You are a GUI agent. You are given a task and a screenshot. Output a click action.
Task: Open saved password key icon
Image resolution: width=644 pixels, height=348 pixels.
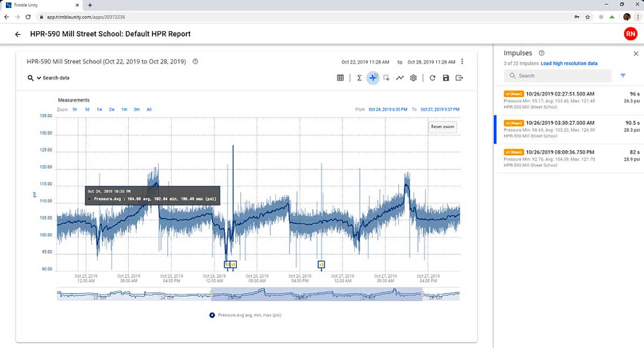(x=577, y=17)
